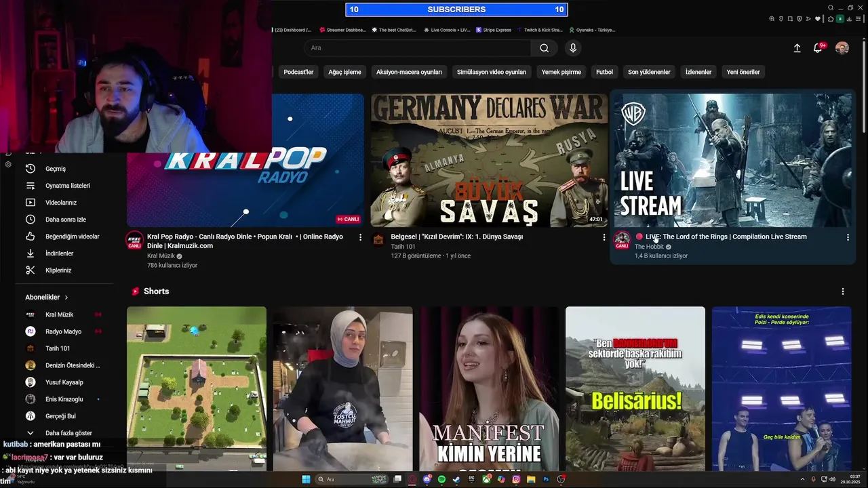Click the Windows taskbar Ara search box
The height and width of the screenshot is (488, 868).
coord(352,479)
